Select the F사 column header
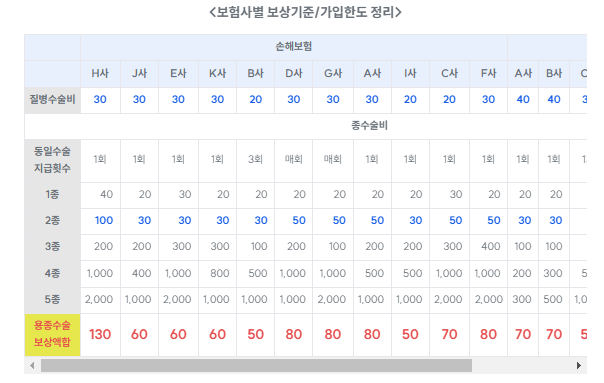Image resolution: width=604 pixels, height=383 pixels. tap(488, 73)
